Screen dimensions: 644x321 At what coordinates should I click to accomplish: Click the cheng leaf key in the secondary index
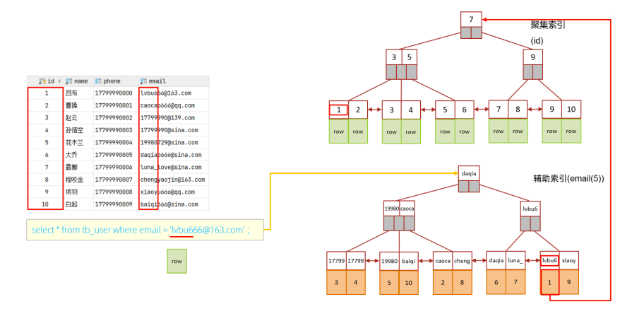[x=462, y=261]
